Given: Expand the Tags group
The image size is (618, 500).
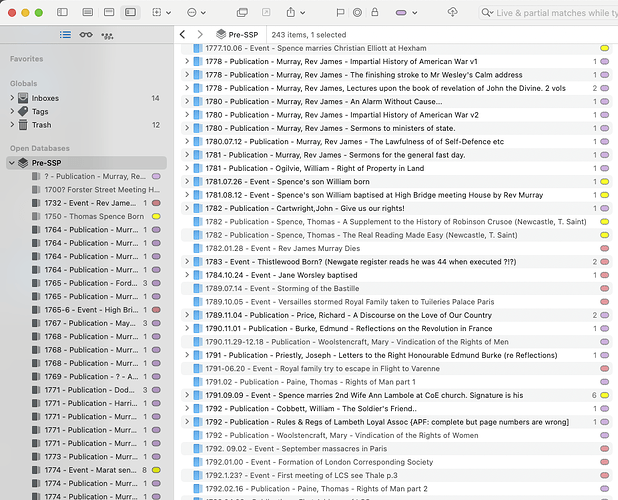Looking at the screenshot, I should tap(12, 111).
